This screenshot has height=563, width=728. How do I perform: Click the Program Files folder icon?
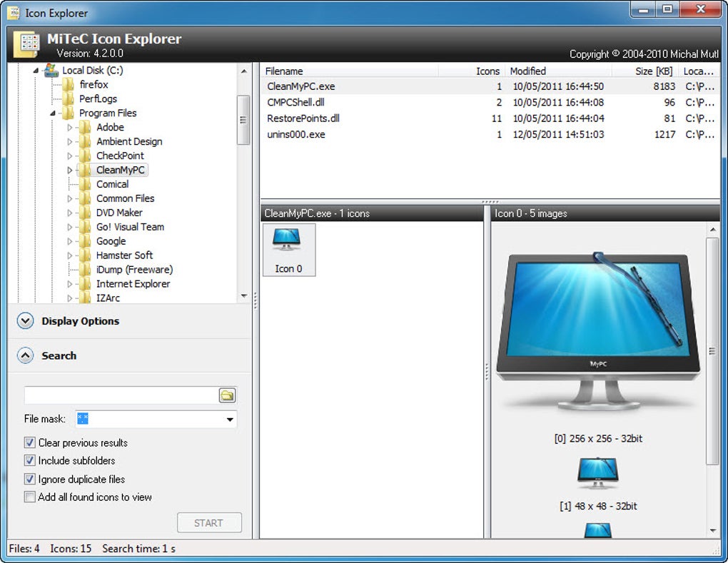[x=69, y=113]
